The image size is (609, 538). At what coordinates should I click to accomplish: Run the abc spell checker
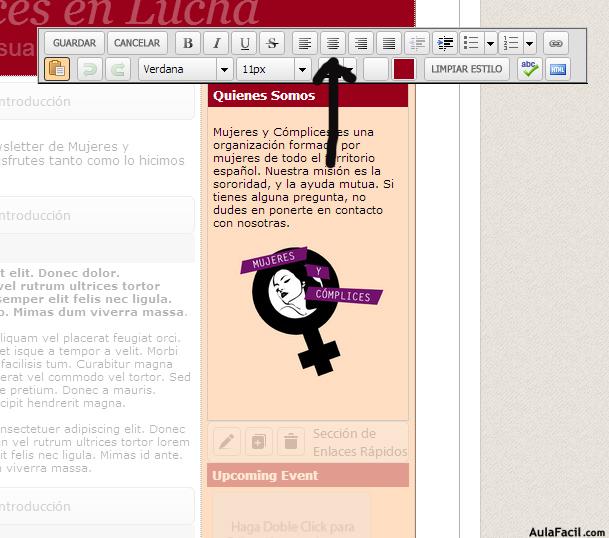530,69
